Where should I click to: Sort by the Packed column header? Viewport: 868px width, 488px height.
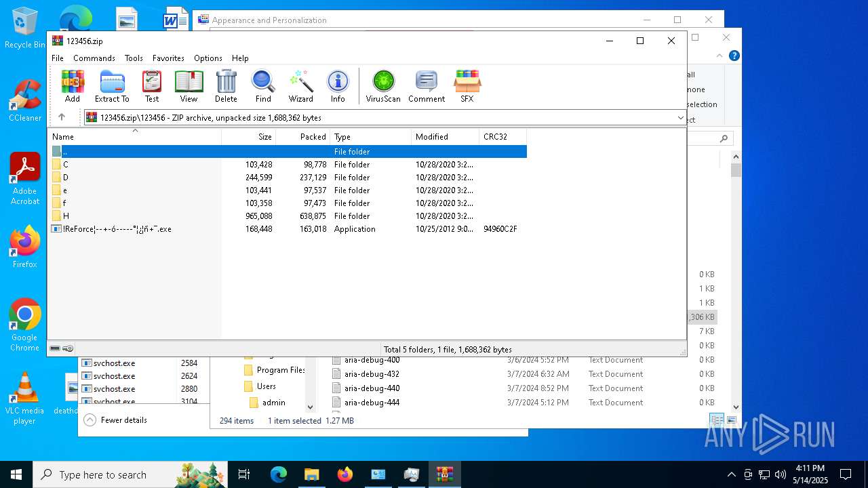tap(302, 137)
